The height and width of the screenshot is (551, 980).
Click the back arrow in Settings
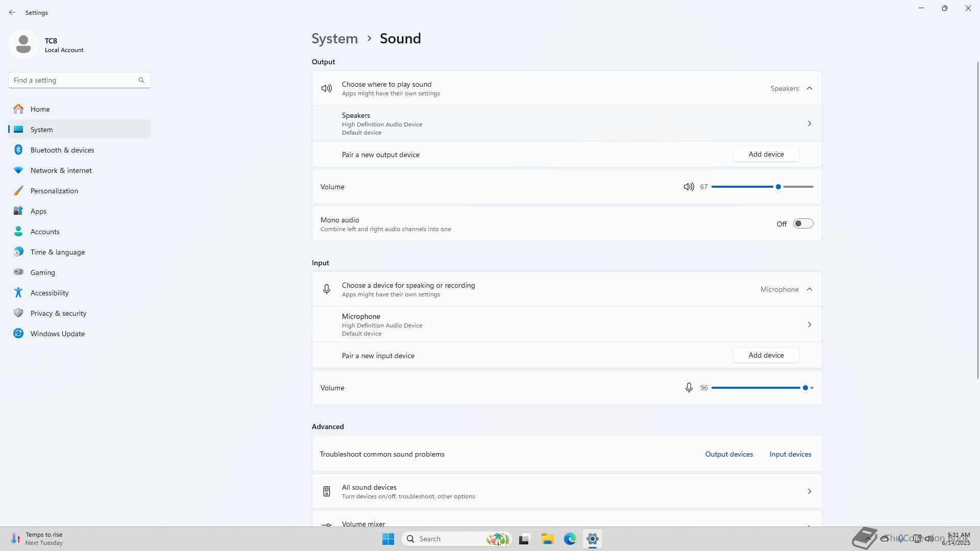pyautogui.click(x=12, y=12)
